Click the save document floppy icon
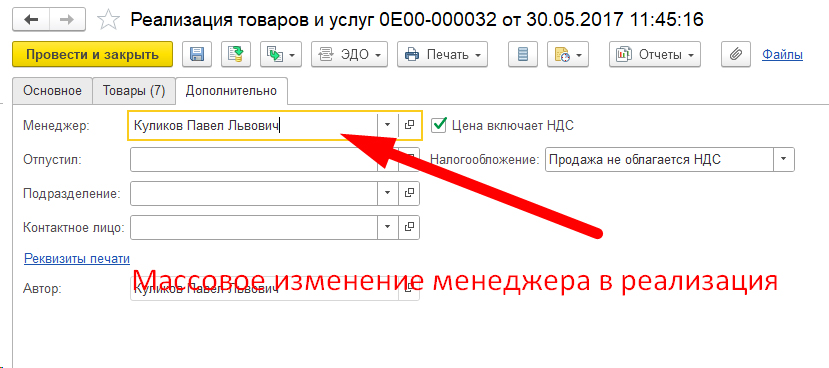Image resolution: width=829 pixels, height=368 pixels. coord(197,54)
